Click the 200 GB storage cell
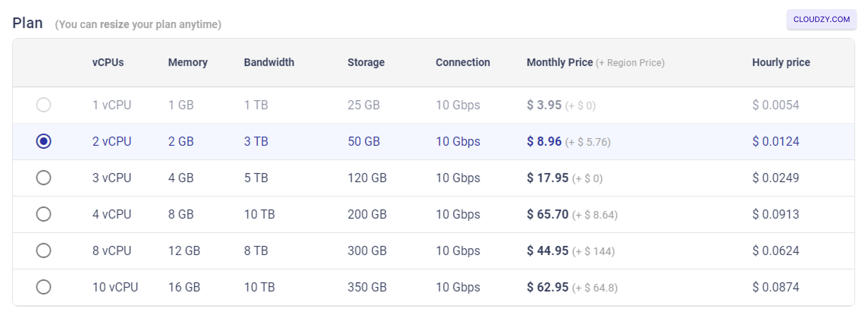Viewport: 868px width, 315px height. [367, 214]
